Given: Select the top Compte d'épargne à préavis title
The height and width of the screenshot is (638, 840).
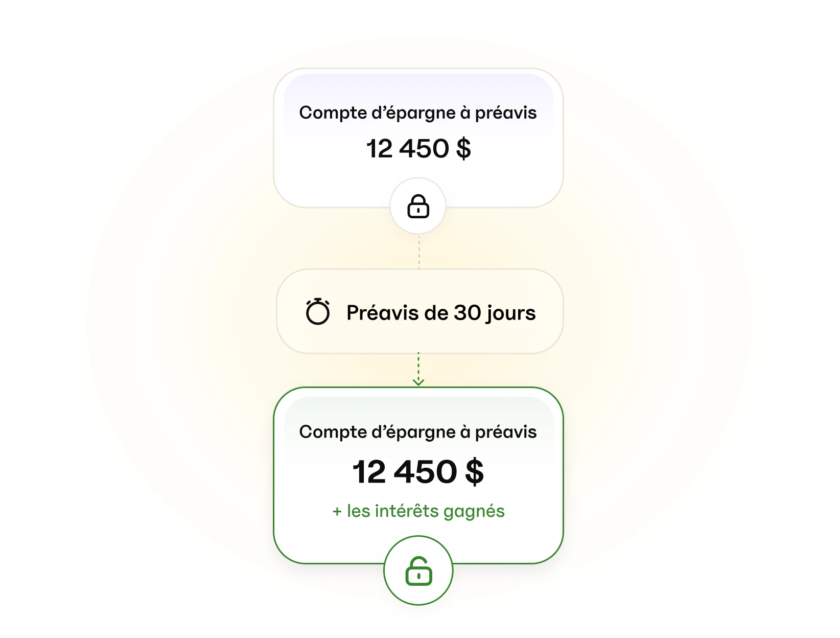Looking at the screenshot, I should point(418,113).
